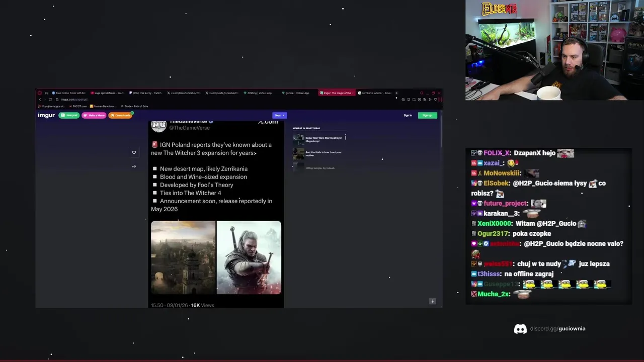
Task: Click the desert city image in post
Action: (183, 257)
